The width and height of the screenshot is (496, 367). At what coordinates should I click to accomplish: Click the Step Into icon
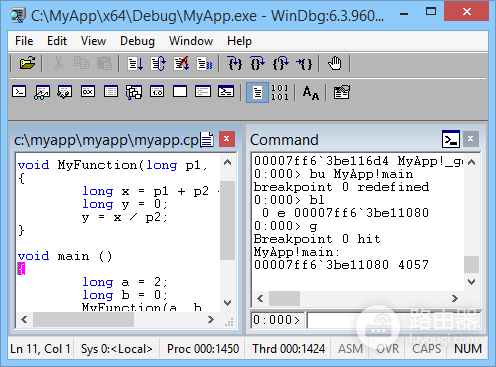click(x=235, y=63)
